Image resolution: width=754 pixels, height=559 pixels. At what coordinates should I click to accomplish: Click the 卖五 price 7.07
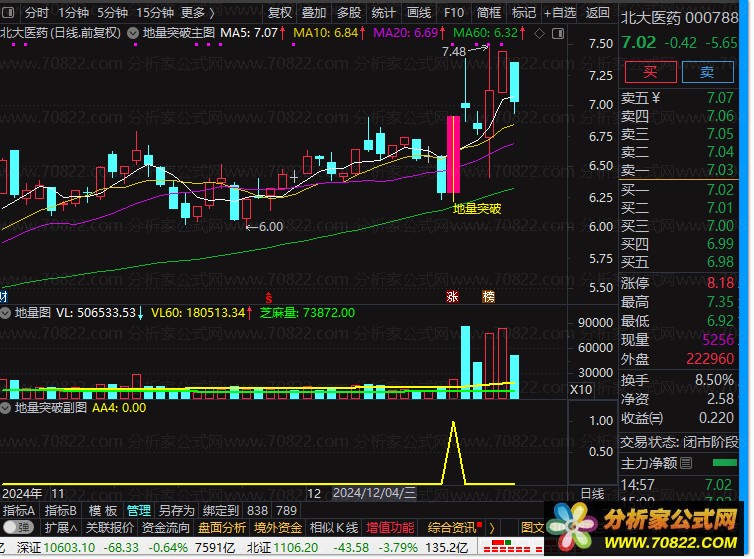click(x=720, y=98)
